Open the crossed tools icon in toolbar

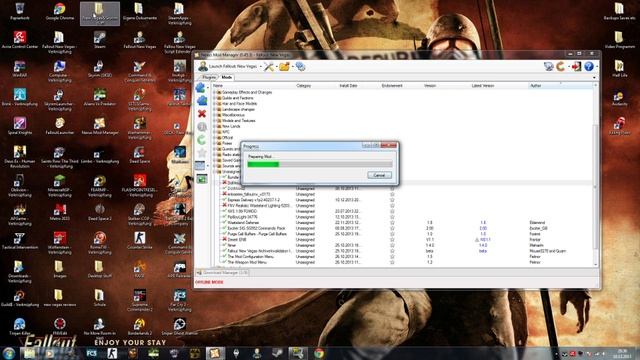[x=268, y=67]
